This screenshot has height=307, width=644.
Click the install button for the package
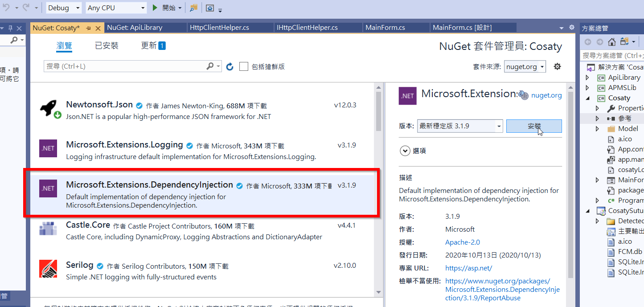click(534, 126)
